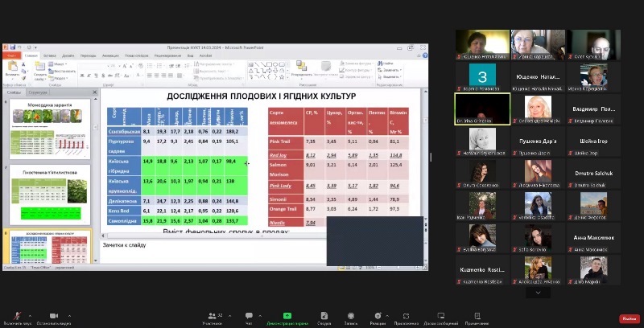Switch to the Вставка ribbon tab
Image resolution: width=644 pixels, height=328 pixels.
[49, 55]
